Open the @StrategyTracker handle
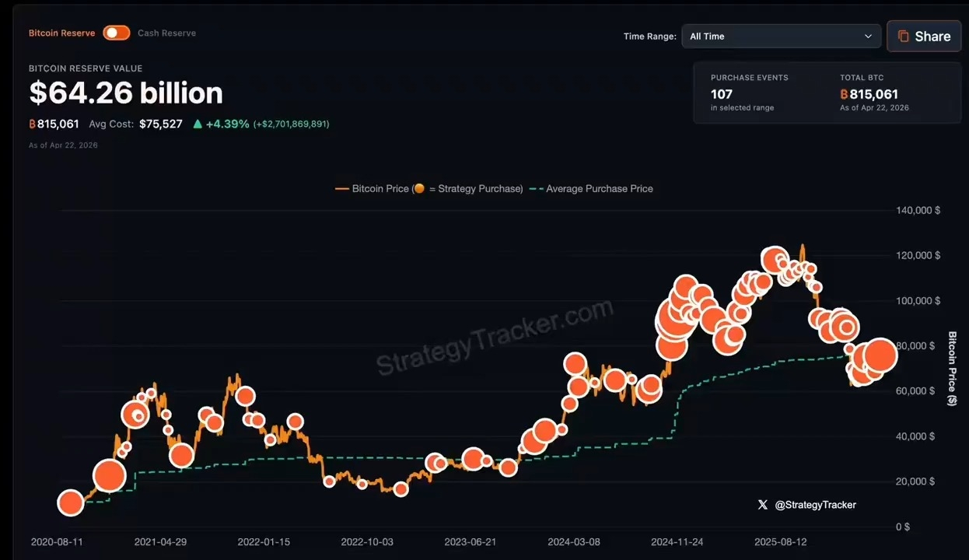This screenshot has width=969, height=560. click(815, 505)
